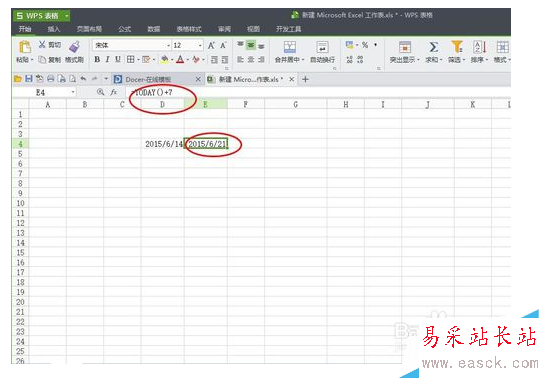539x378 pixels.
Task: Copy the selection using 复制
Action: (49, 59)
